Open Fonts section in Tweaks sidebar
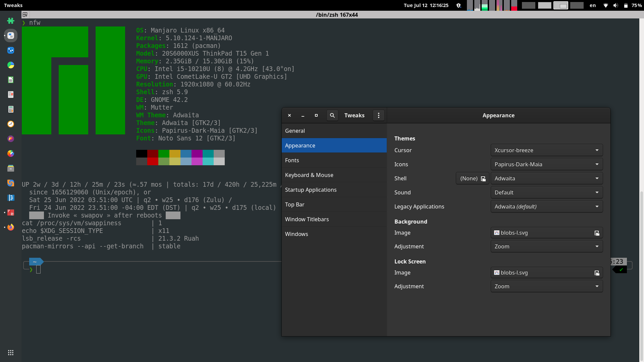 334,160
